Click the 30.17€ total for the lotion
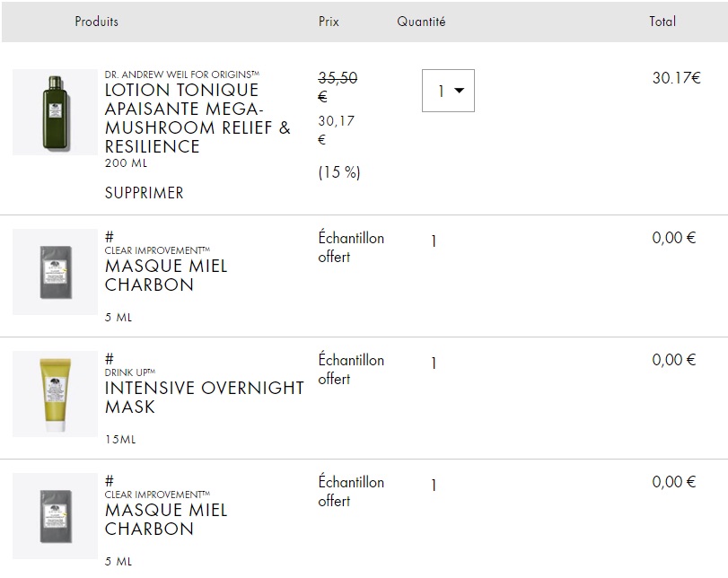 coord(677,77)
